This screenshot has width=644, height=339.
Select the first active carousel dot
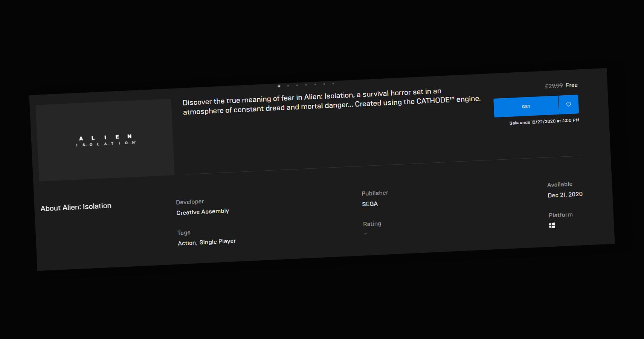pyautogui.click(x=279, y=86)
